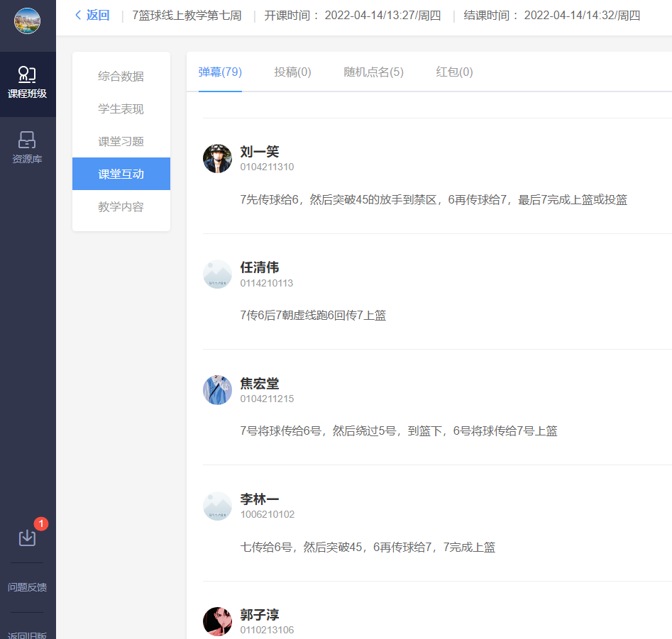Select 课堂互动 menu item
The height and width of the screenshot is (639, 672).
tap(121, 174)
